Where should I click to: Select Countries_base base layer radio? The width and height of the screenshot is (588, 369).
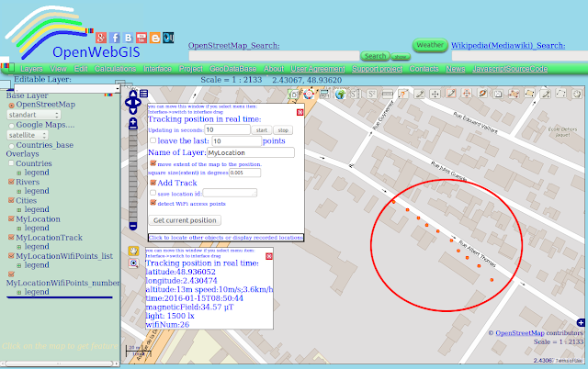(x=11, y=146)
